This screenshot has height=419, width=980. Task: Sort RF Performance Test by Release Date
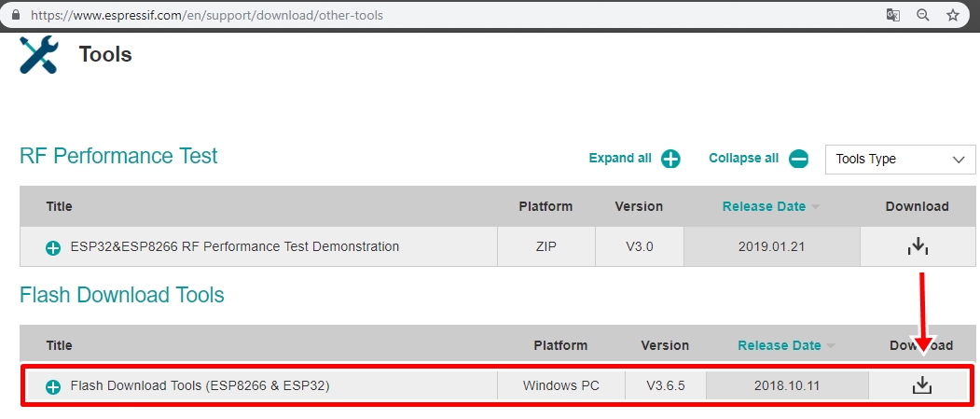click(x=764, y=206)
